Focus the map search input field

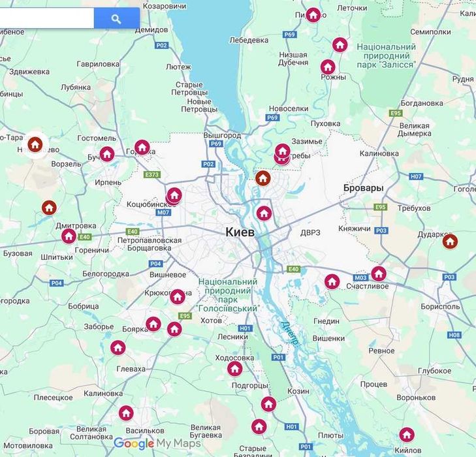coord(46,18)
